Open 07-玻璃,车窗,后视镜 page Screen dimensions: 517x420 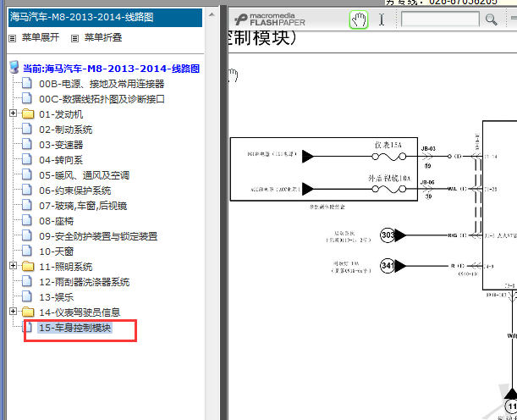pos(83,206)
